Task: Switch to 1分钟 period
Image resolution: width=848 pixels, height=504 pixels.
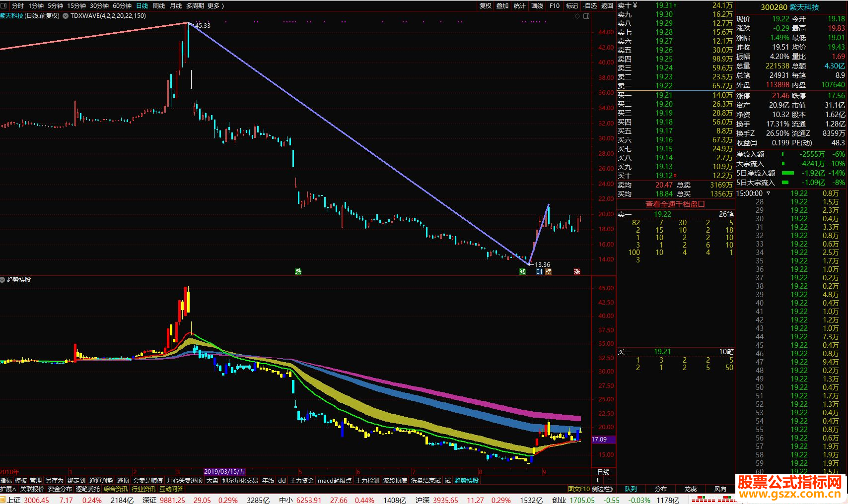Action: [36, 6]
